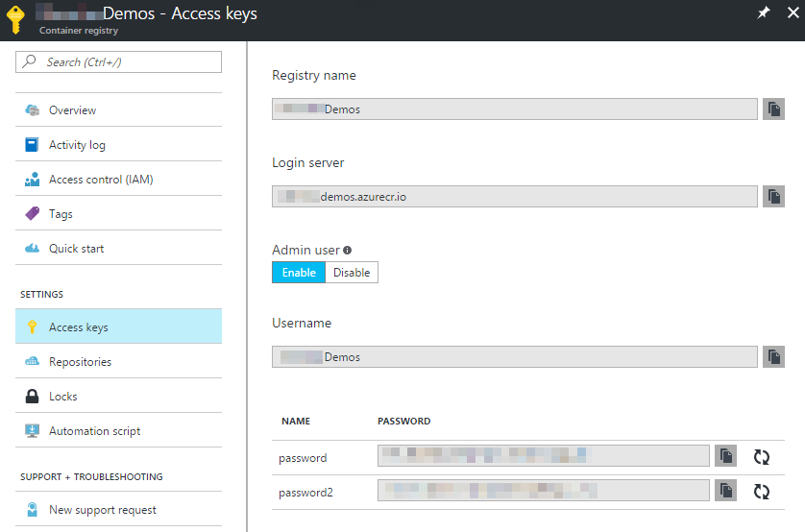The height and width of the screenshot is (532, 805).
Task: Pin the blade to dashboard
Action: coord(764,12)
